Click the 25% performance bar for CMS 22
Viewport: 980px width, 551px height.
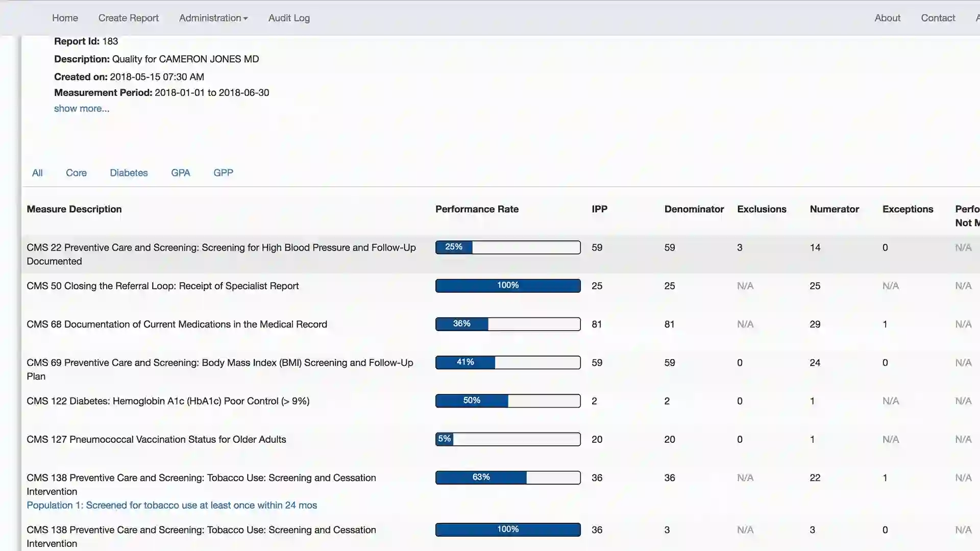point(507,247)
